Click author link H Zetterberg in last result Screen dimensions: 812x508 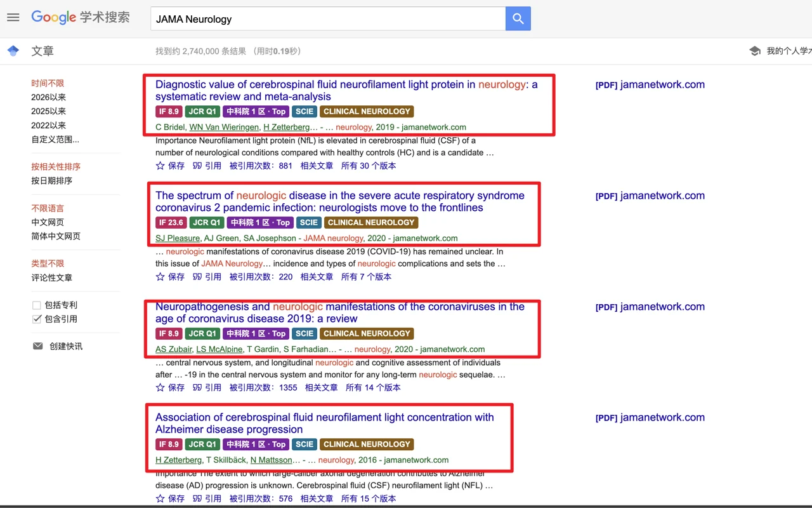click(x=178, y=460)
